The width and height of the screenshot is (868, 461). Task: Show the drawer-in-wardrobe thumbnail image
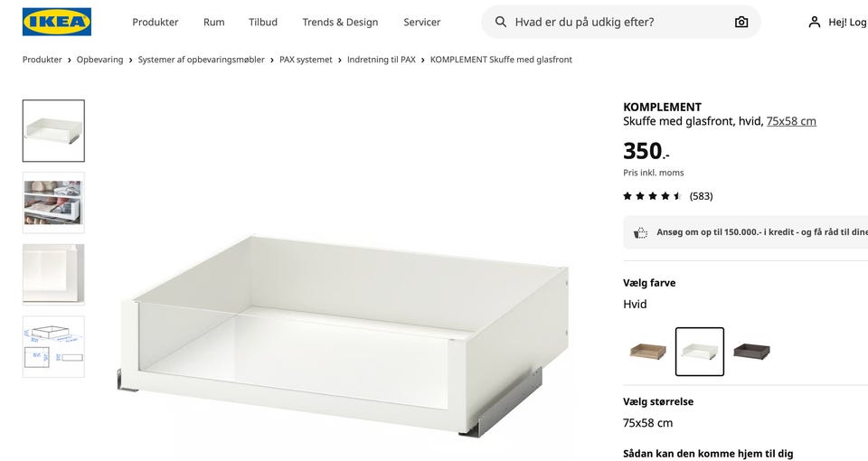click(53, 202)
